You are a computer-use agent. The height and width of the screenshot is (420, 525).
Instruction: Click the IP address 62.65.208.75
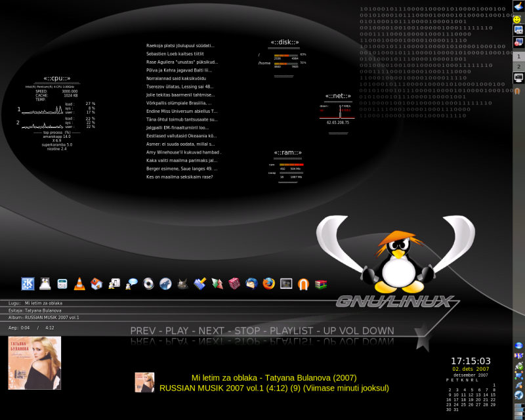338,123
